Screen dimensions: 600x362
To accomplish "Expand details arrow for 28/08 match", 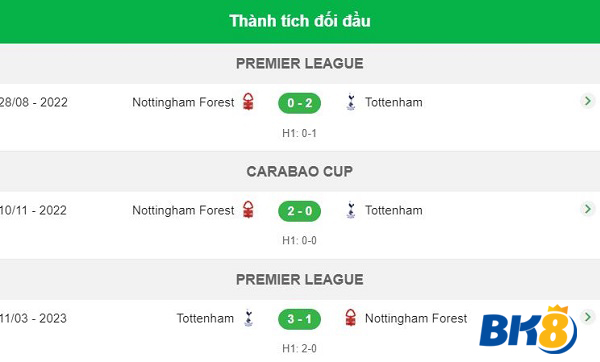I will pos(587,101).
